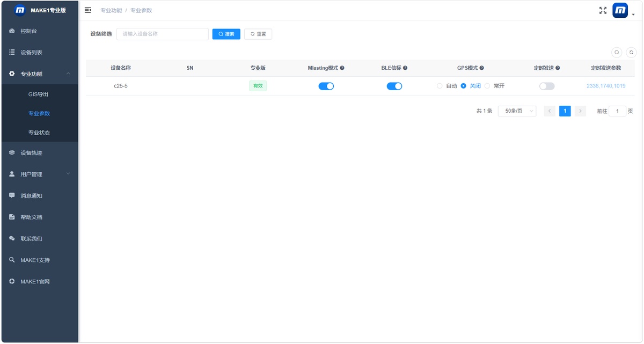
Task: Show help tooltip for GPS模式
Action: (482, 68)
